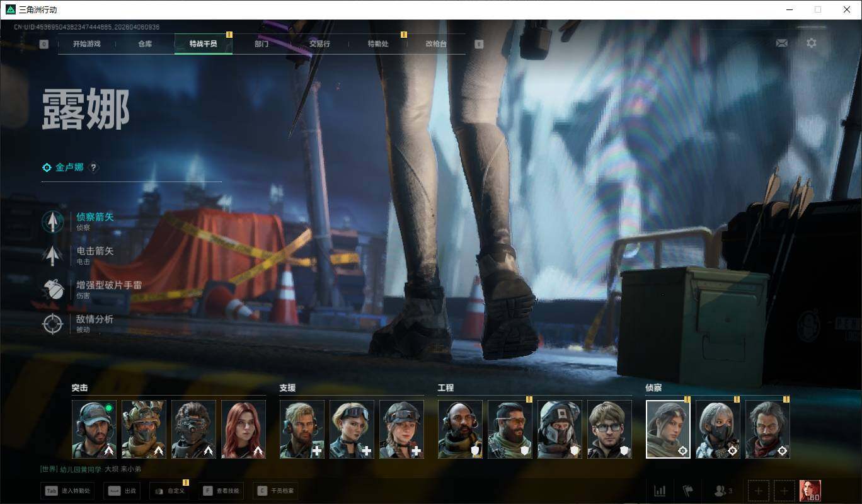Choose assault operator with tan tactical helmet
This screenshot has height=504, width=862.
pos(144,429)
